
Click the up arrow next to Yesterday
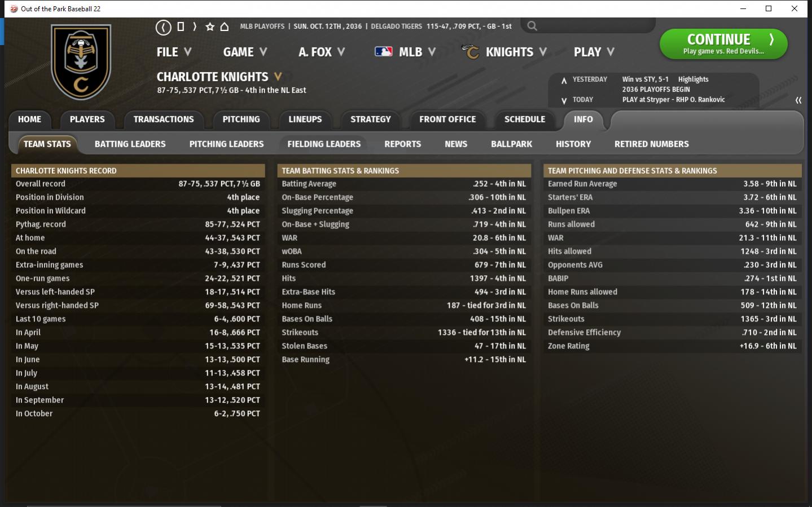[x=564, y=80]
